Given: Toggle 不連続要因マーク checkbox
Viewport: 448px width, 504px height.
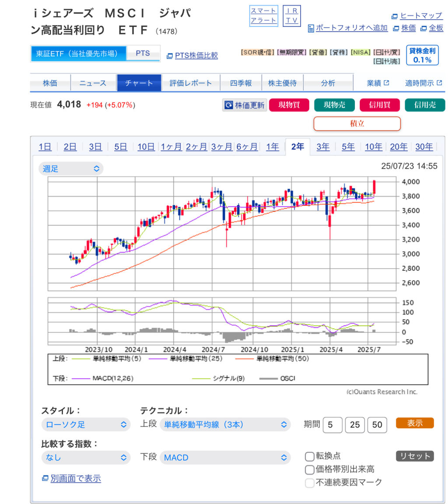Looking at the screenshot, I should [x=309, y=483].
